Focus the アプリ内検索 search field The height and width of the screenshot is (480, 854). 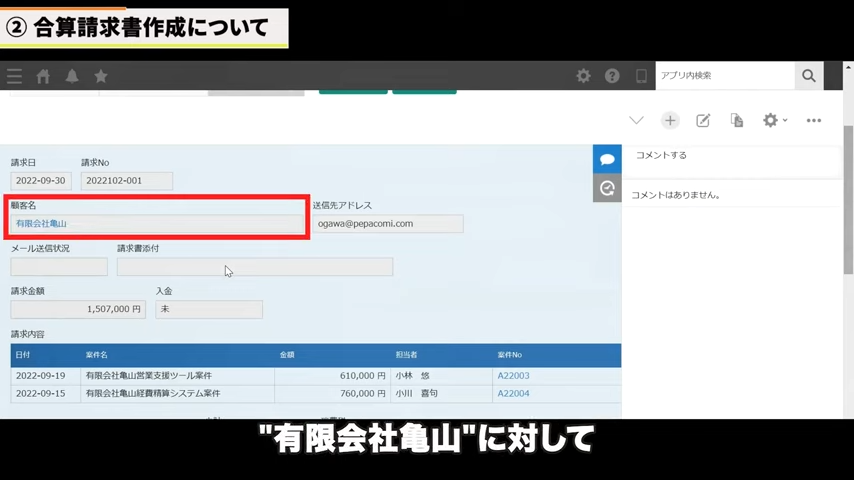coord(725,76)
